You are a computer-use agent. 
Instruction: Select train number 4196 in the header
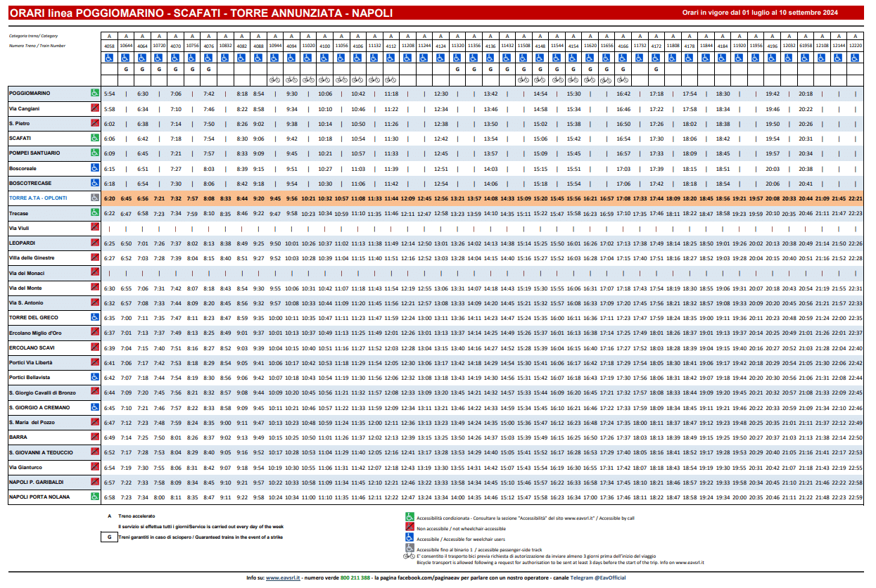point(773,46)
